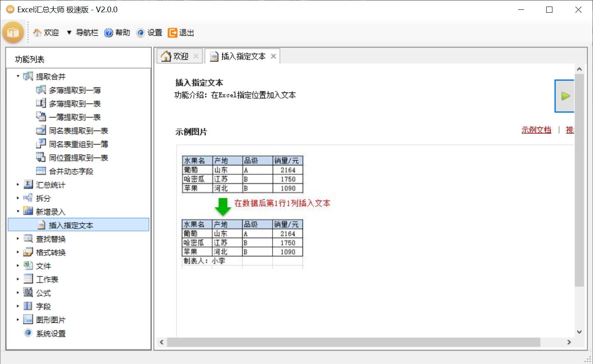This screenshot has height=364, width=593.
Task: Click the vertical scrollbar thumb in content pane
Action: (579, 180)
